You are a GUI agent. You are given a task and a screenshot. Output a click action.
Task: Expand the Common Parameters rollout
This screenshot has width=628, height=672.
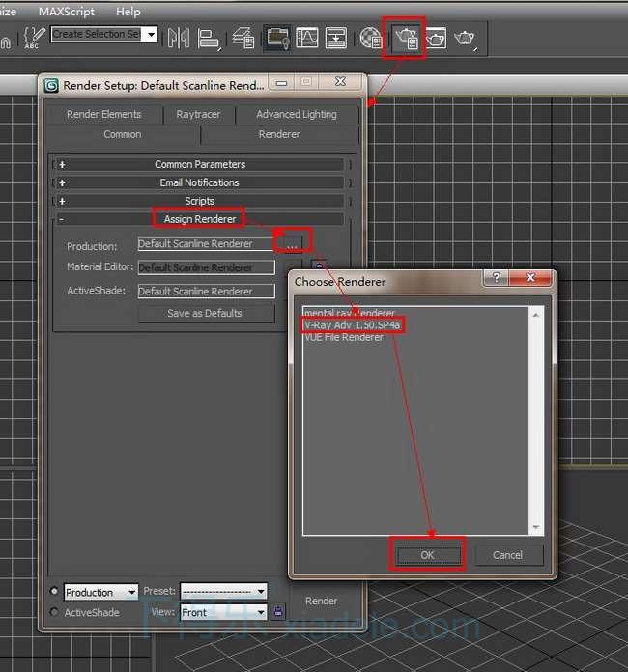(199, 165)
